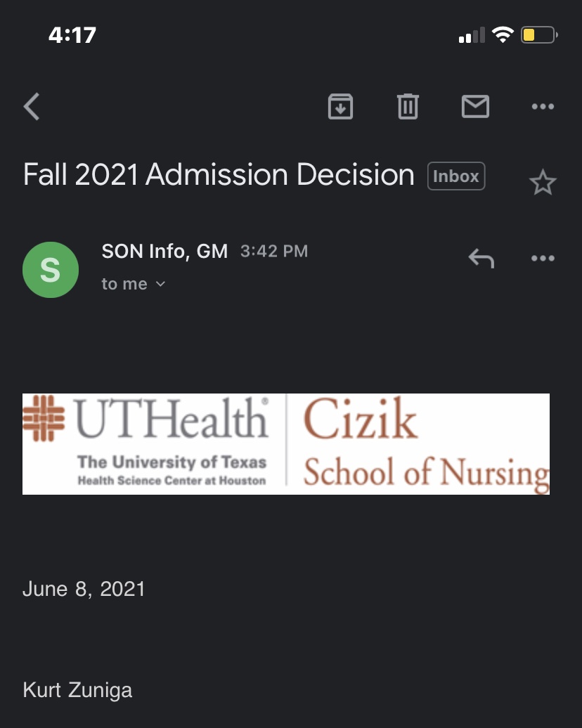Open the UTHealth Cizik School of Nursing banner
Image resolution: width=582 pixels, height=728 pixels.
click(x=285, y=444)
